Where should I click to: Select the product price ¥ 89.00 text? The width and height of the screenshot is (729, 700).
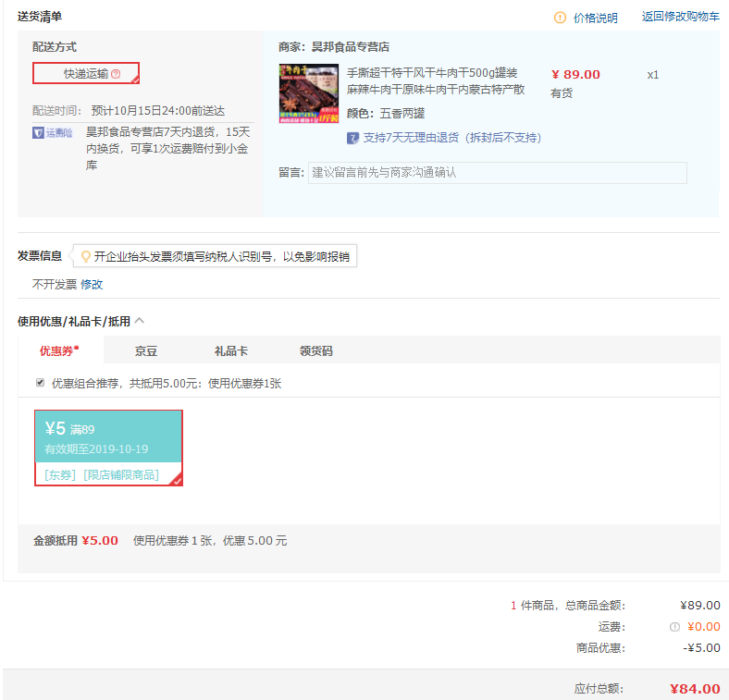click(575, 74)
